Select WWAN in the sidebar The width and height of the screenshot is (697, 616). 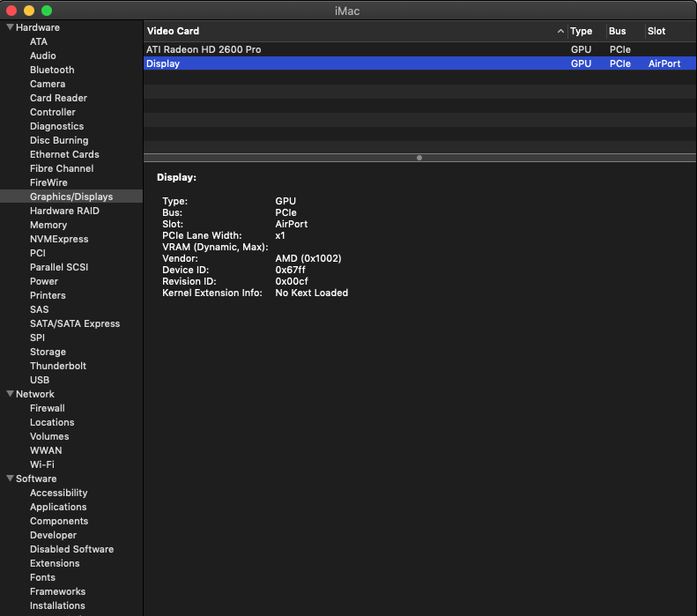(x=46, y=450)
